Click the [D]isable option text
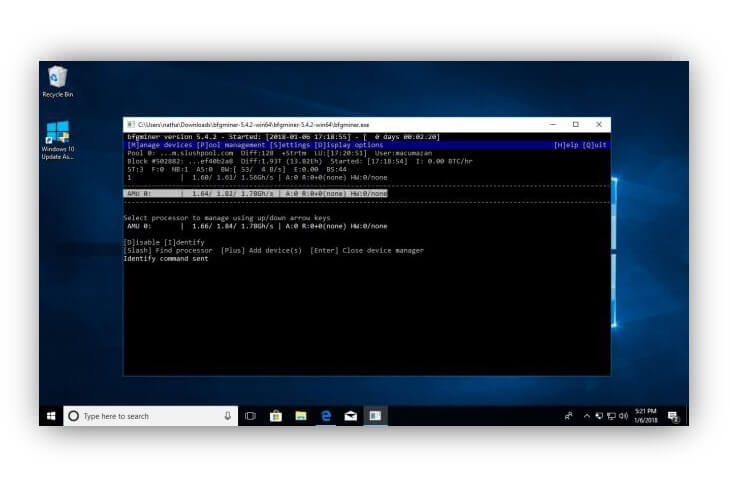The height and width of the screenshot is (500, 730). point(142,243)
